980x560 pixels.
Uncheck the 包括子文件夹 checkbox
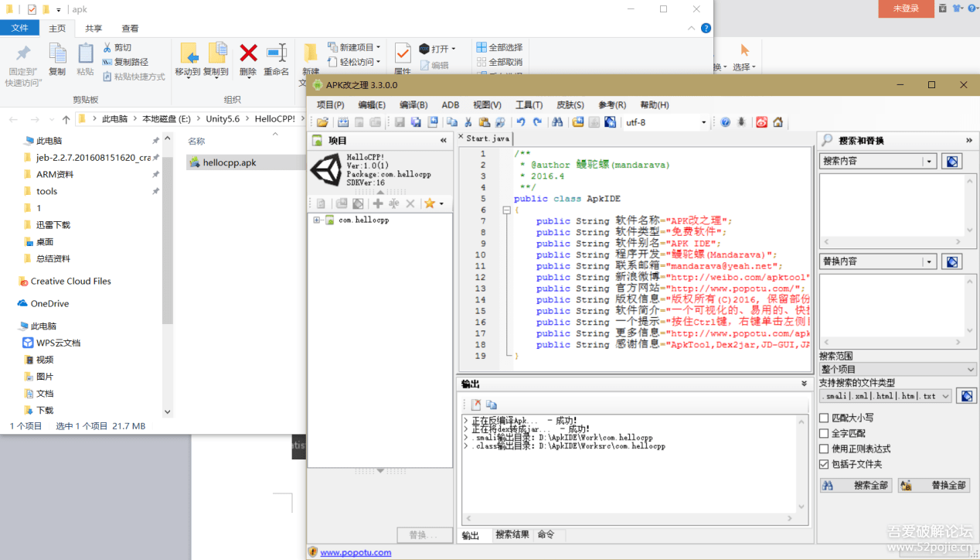pyautogui.click(x=824, y=464)
